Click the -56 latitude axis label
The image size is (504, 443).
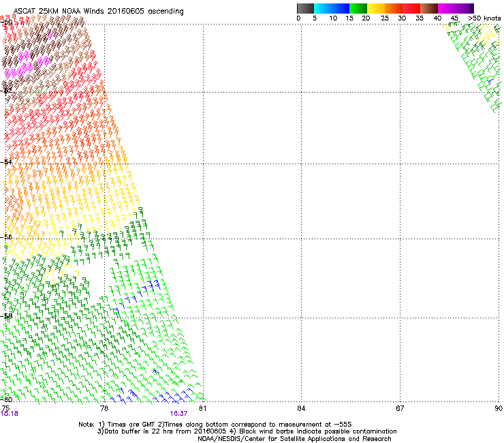click(6, 237)
